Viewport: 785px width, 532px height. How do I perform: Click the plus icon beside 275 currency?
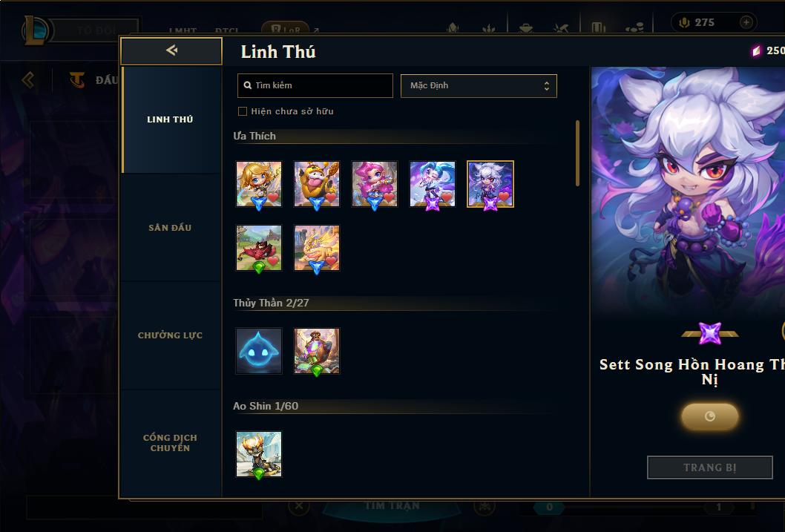pyautogui.click(x=746, y=22)
